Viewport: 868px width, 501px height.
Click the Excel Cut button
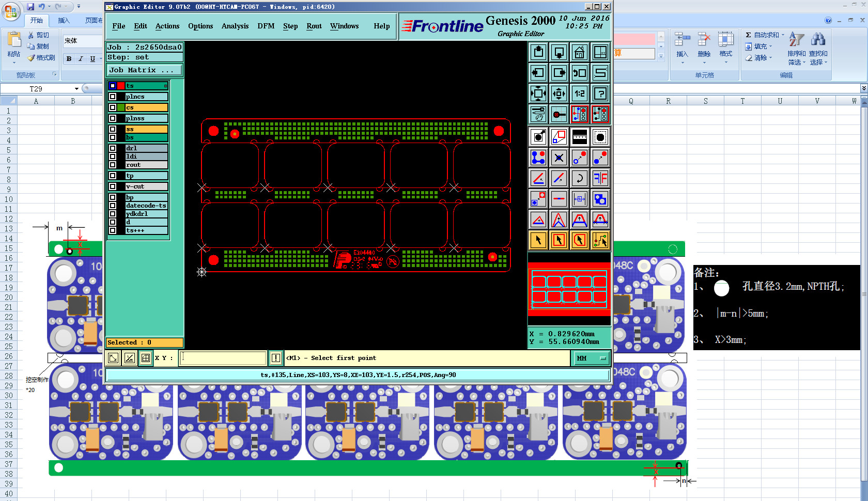point(39,35)
